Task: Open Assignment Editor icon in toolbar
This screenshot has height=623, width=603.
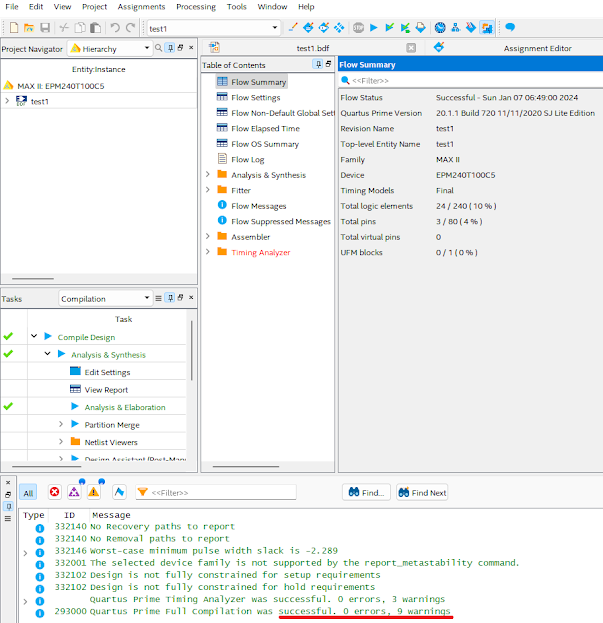Action: (x=308, y=27)
